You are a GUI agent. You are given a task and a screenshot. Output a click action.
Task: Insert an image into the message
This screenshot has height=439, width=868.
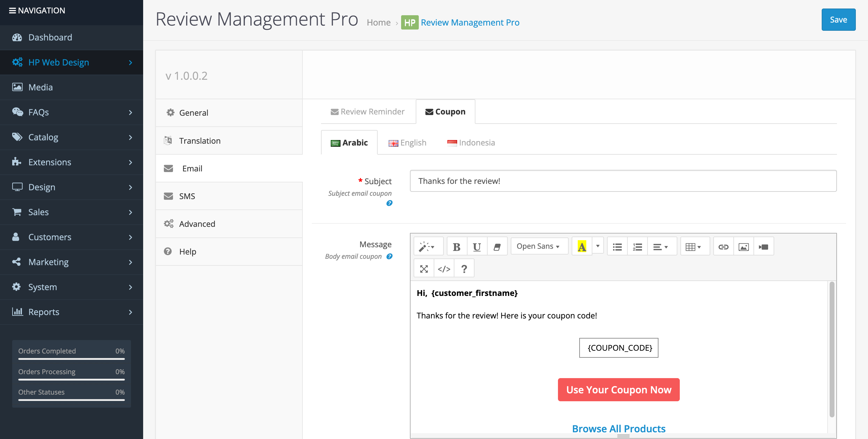pyautogui.click(x=743, y=246)
